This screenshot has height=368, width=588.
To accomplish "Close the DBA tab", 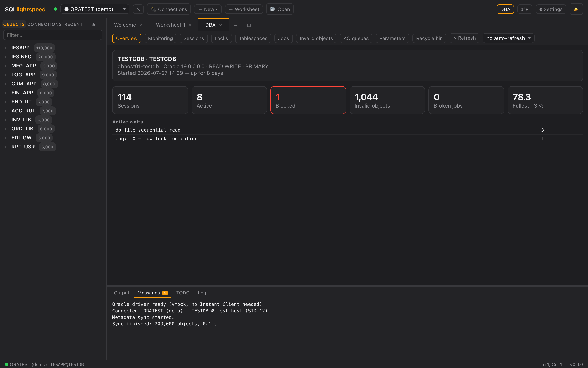I will (221, 25).
